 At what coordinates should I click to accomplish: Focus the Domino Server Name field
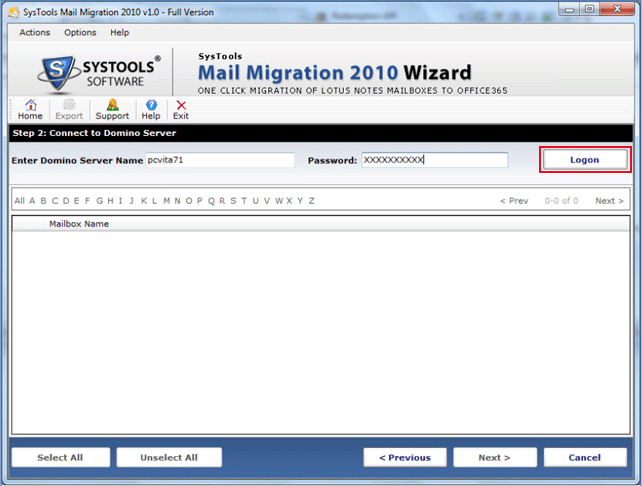tap(220, 160)
